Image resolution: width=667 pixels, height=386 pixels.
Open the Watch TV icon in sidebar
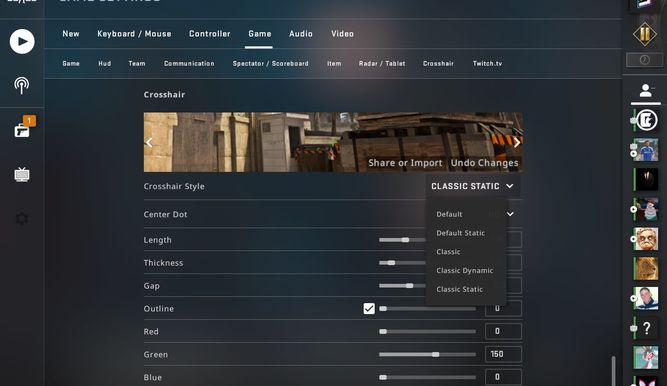(x=22, y=174)
